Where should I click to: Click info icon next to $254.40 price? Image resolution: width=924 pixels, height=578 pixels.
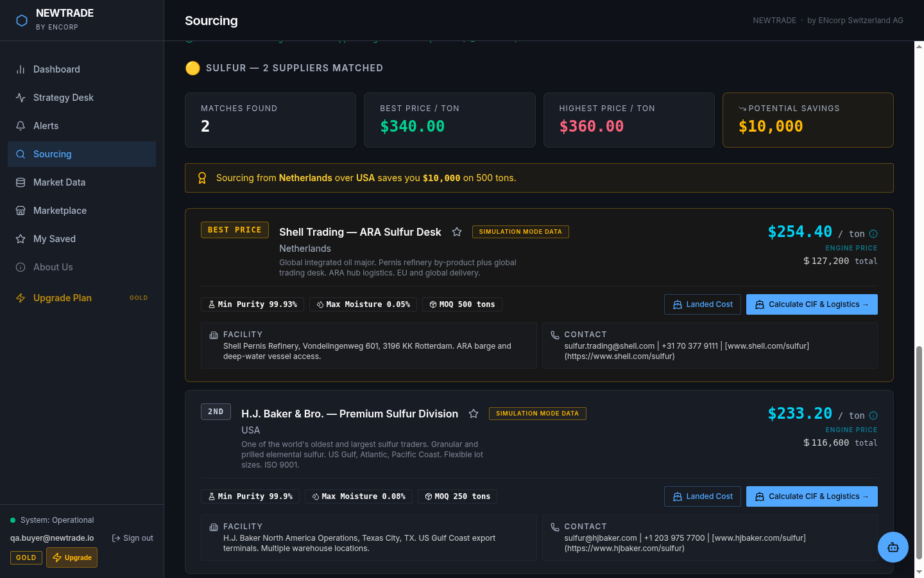(x=873, y=234)
